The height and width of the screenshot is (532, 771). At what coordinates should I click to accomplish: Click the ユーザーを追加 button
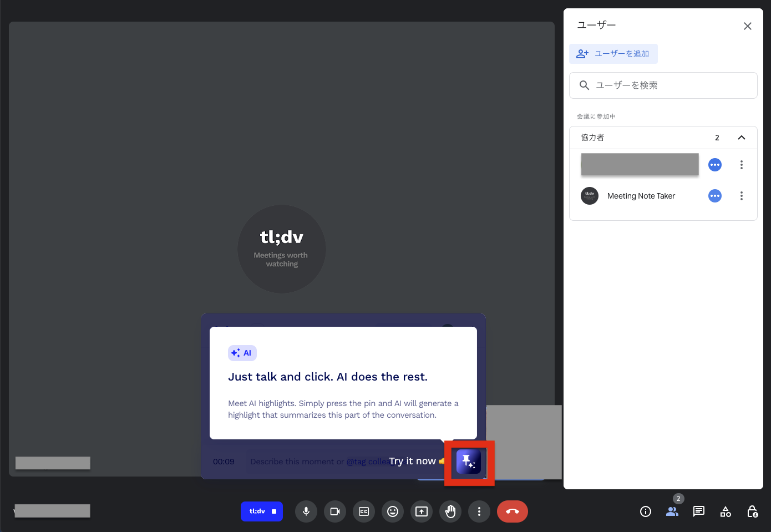click(613, 54)
